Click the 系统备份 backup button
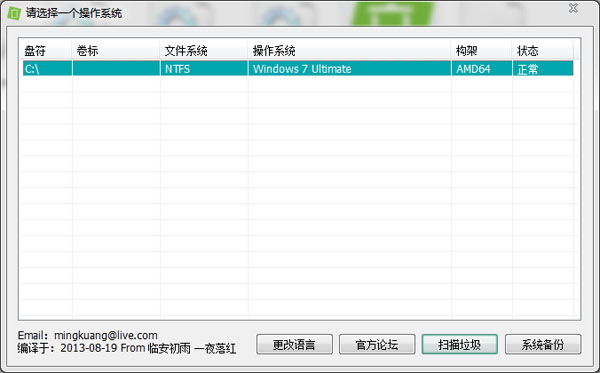This screenshot has height=373, width=600. click(x=543, y=345)
